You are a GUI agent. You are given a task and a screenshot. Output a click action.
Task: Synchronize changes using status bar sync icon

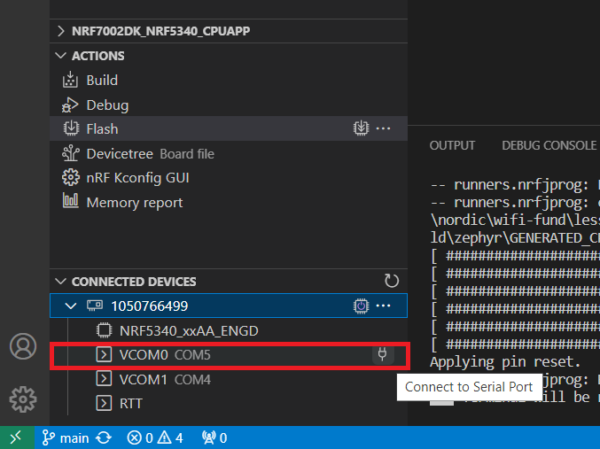pyautogui.click(x=103, y=438)
